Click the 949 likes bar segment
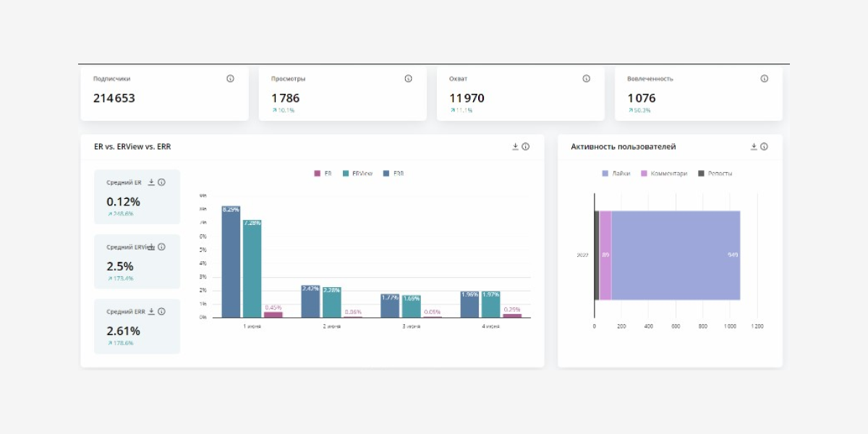 pos(675,255)
